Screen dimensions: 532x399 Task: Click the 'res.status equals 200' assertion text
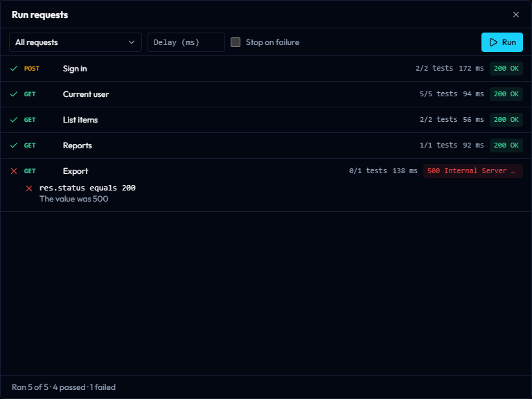point(87,188)
